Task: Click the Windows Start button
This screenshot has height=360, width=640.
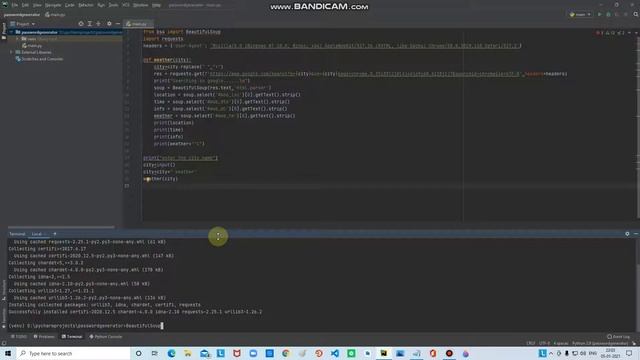Action: point(8,353)
